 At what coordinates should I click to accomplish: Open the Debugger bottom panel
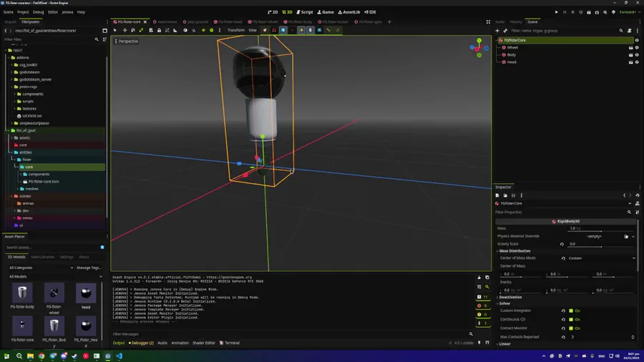[141, 343]
